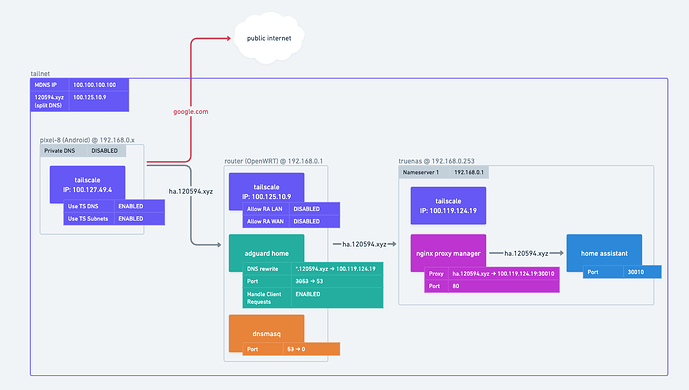Click the 'Allow RA WAN' cell
689x390 pixels.
click(266, 221)
